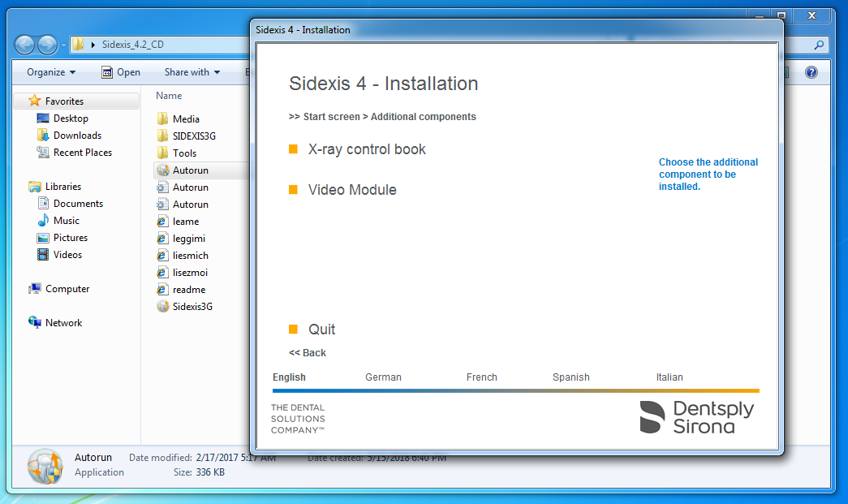Open Downloads in Favorites

click(77, 136)
